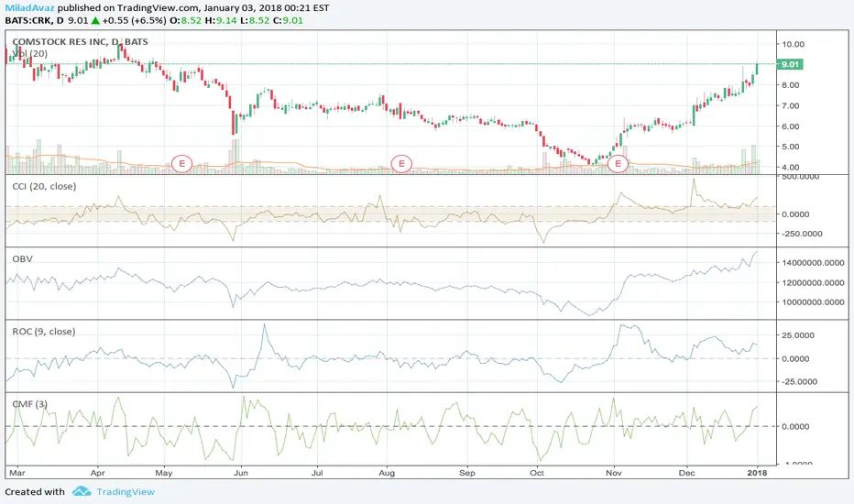Click the C:9.01 close value

[288, 21]
